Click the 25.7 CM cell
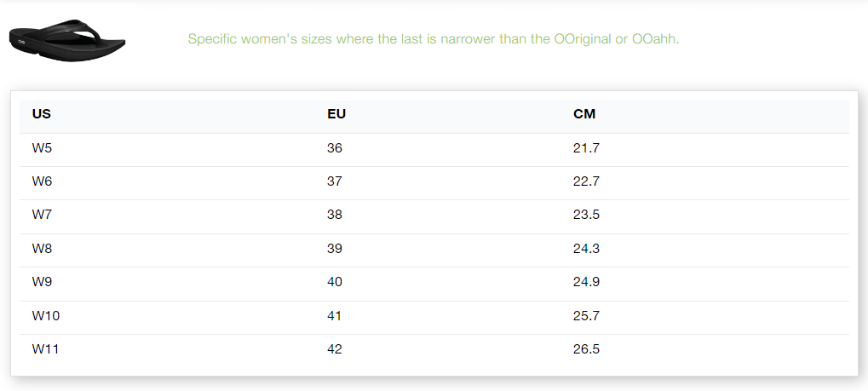 [586, 316]
